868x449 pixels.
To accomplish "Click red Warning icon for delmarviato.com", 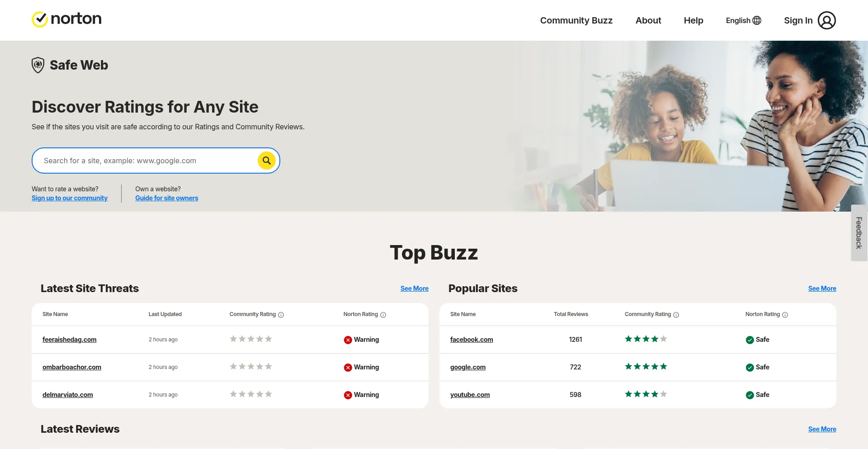I will (348, 395).
